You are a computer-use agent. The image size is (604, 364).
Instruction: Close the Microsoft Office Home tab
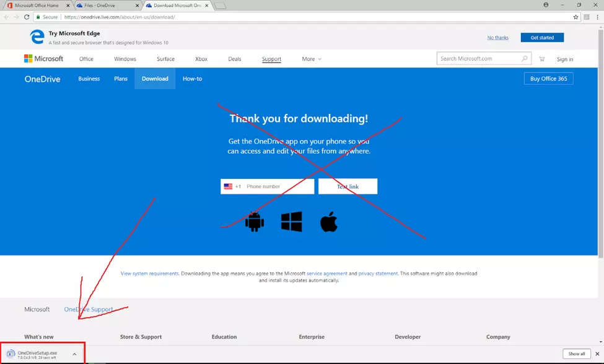(68, 6)
